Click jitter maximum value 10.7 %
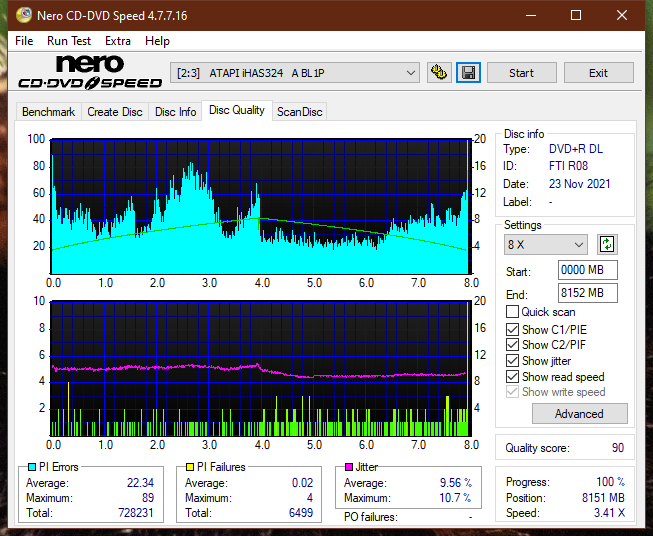This screenshot has height=536, width=653. (455, 498)
